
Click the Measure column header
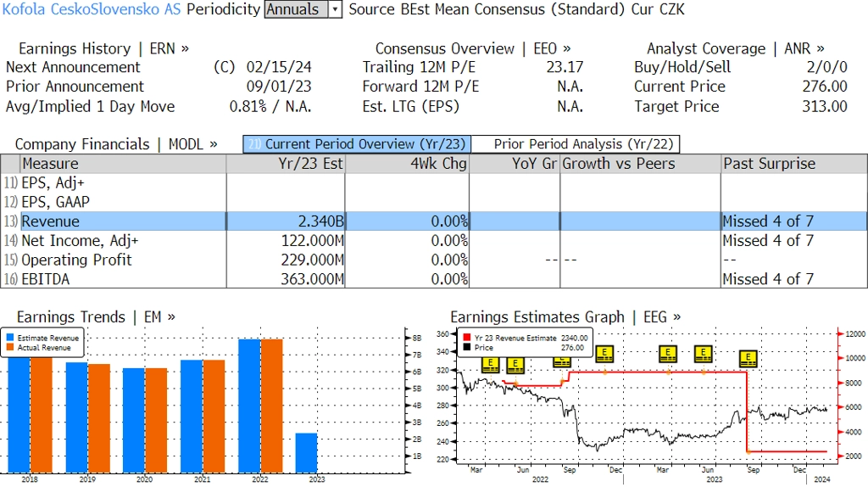tap(123, 164)
